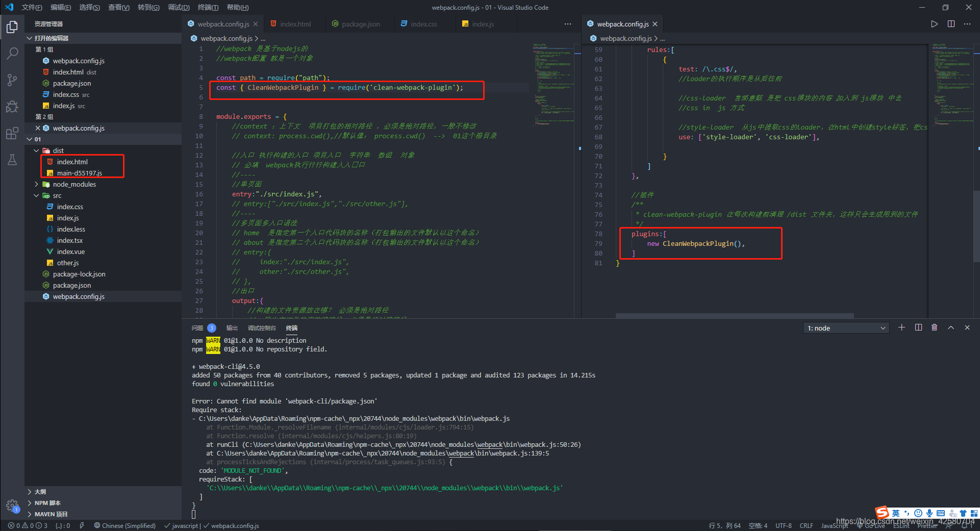Click errors and warnings status bar indicator
This screenshot has width=980, height=531.
(x=28, y=525)
